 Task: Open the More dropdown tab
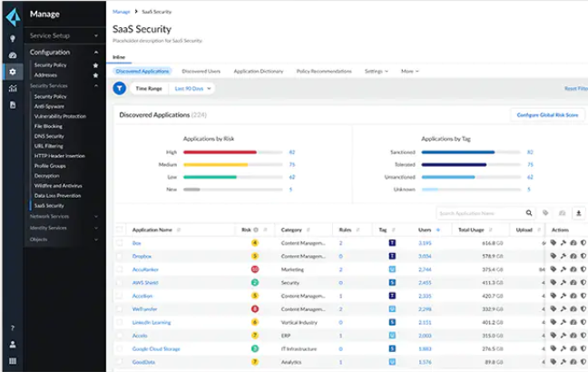pyautogui.click(x=410, y=72)
